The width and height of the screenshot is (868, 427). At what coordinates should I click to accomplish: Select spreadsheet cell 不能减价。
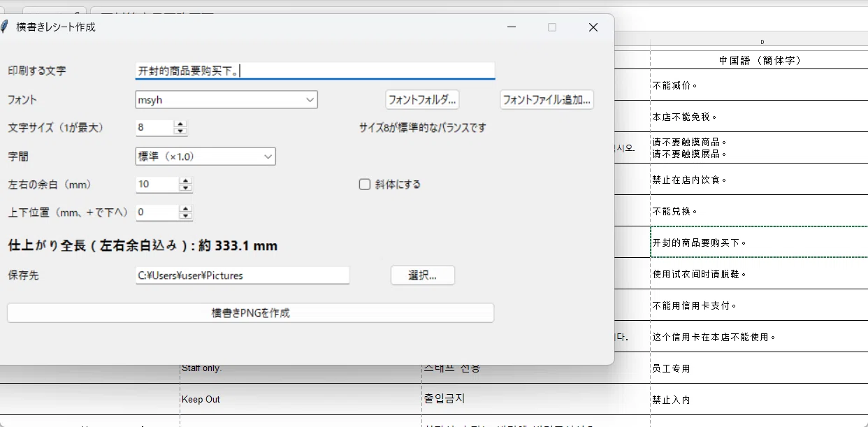(759, 85)
